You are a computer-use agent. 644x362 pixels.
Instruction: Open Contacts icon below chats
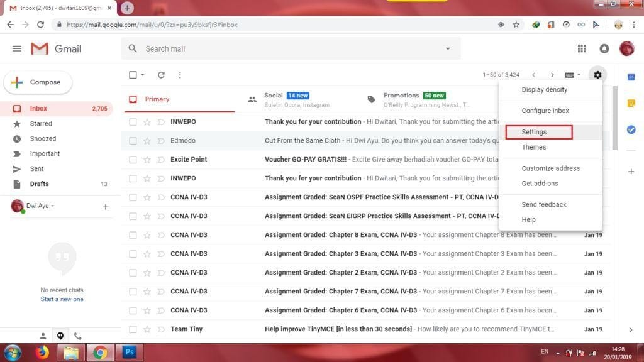[43, 336]
